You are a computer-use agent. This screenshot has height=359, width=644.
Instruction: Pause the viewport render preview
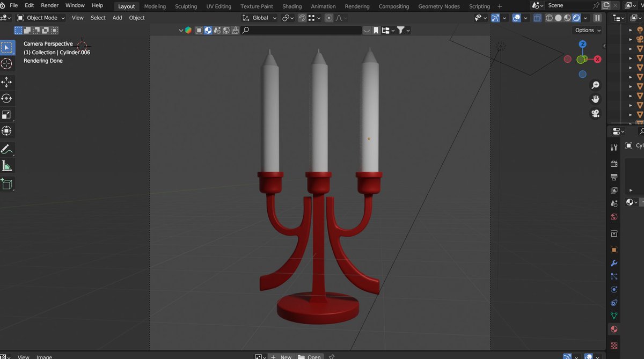(597, 18)
